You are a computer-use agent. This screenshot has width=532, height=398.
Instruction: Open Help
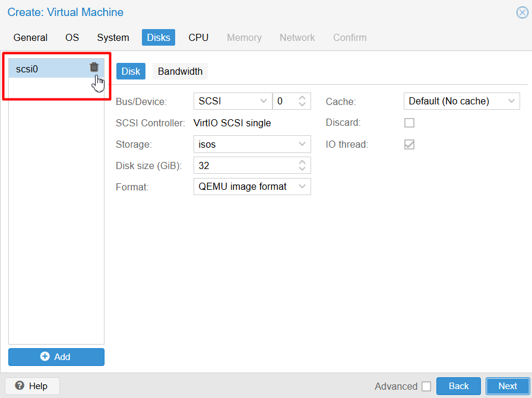coord(32,386)
